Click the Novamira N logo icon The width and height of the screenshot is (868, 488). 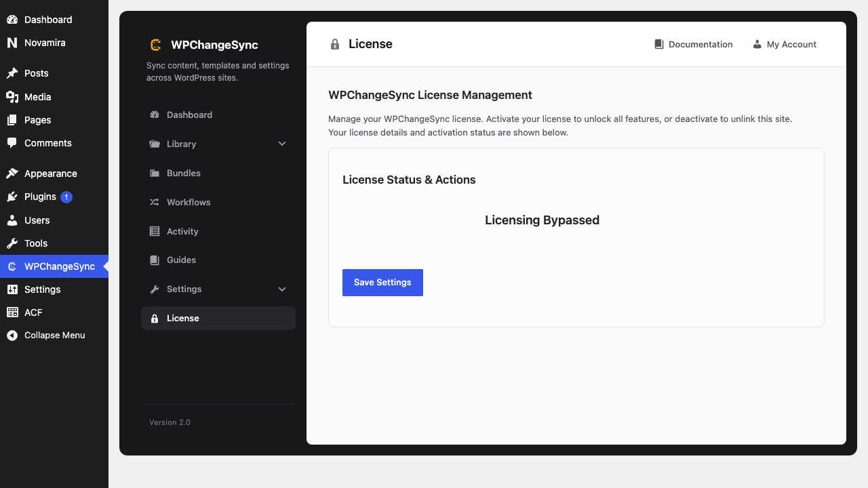coord(12,43)
